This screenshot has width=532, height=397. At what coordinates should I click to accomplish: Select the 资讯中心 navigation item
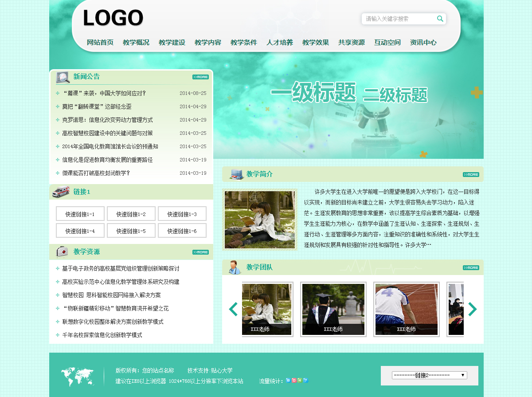[x=423, y=43]
